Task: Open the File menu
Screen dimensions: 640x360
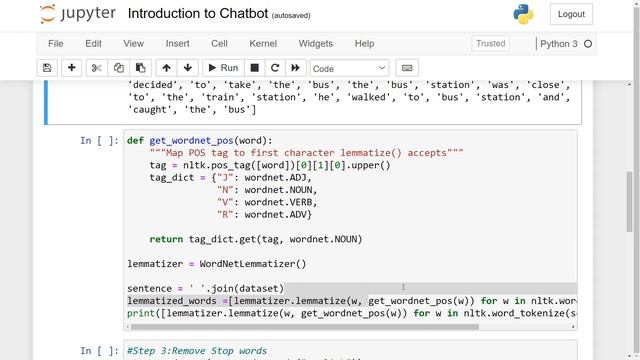Action: pos(56,44)
